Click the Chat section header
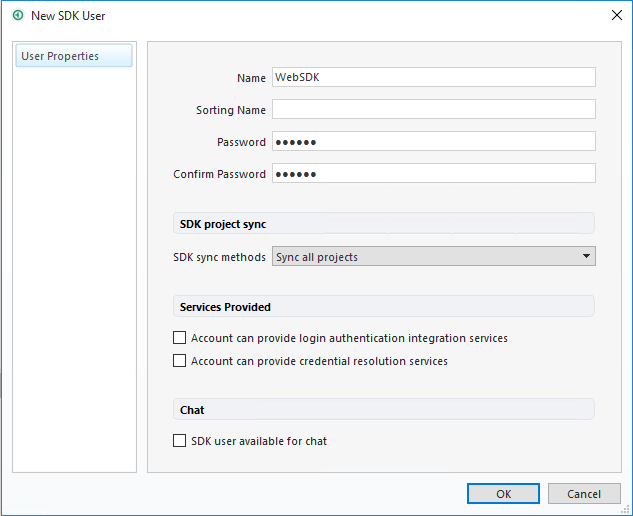This screenshot has width=633, height=516. pos(192,410)
